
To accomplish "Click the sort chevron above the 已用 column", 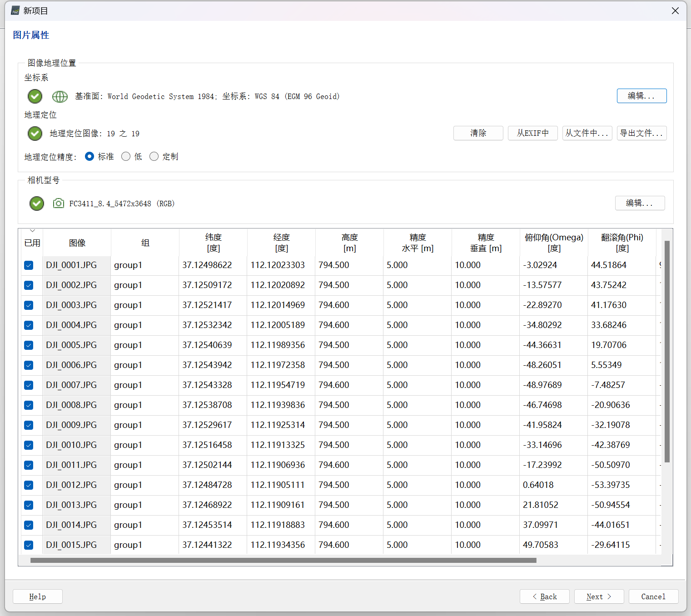I will 32,231.
